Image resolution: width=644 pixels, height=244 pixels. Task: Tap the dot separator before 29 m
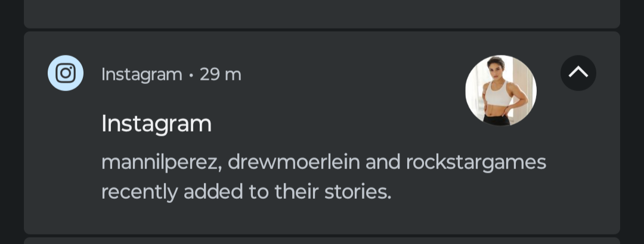pos(191,75)
